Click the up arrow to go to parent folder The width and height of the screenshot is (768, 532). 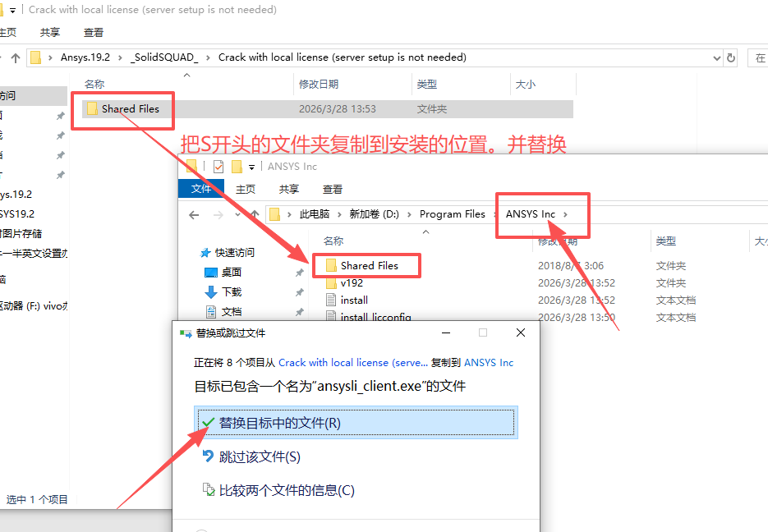coord(15,57)
